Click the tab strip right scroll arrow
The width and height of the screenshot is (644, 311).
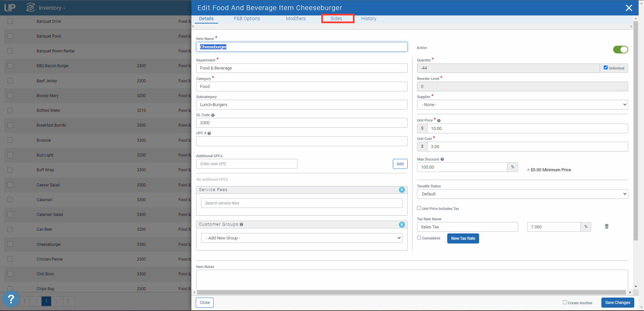pyautogui.click(x=631, y=26)
